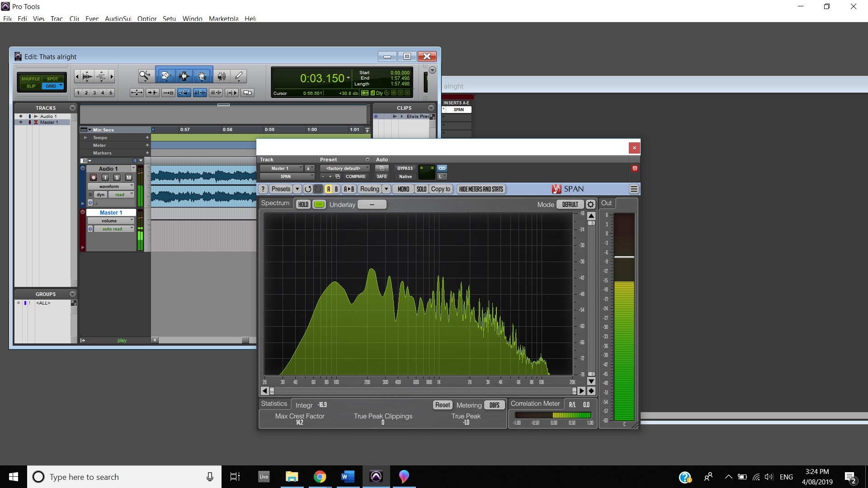This screenshot has width=868, height=488.
Task: Open SPAN spectrum mode settings gear
Action: click(x=590, y=205)
